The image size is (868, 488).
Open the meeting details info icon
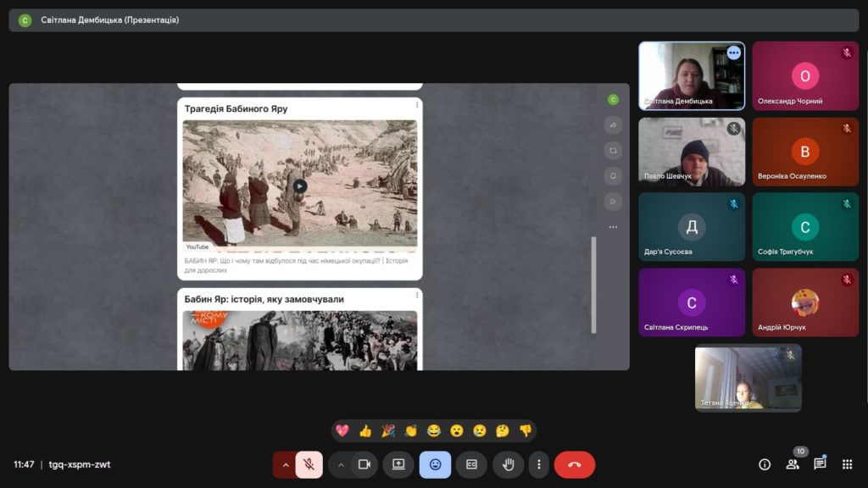[x=765, y=464]
